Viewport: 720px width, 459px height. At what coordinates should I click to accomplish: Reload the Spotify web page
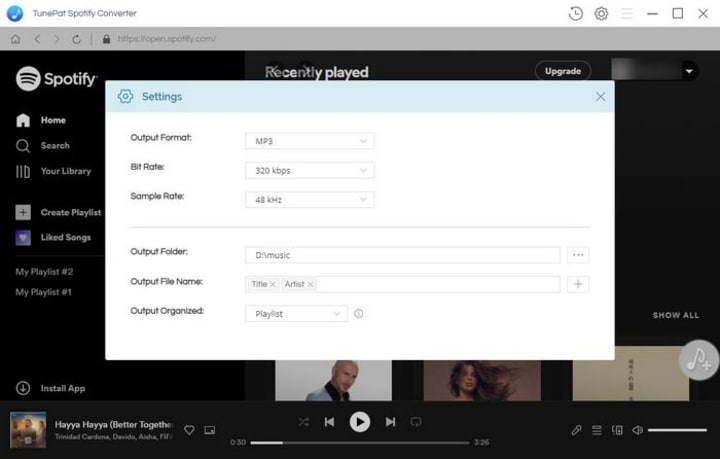pos(76,39)
